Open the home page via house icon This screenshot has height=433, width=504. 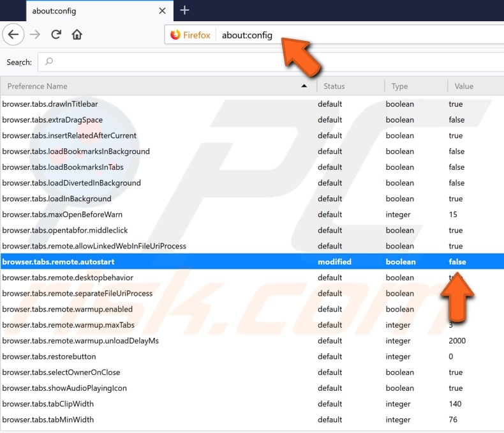tap(77, 34)
